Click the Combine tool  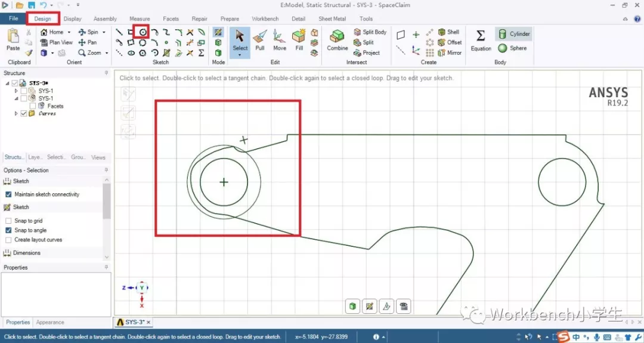pyautogui.click(x=337, y=40)
